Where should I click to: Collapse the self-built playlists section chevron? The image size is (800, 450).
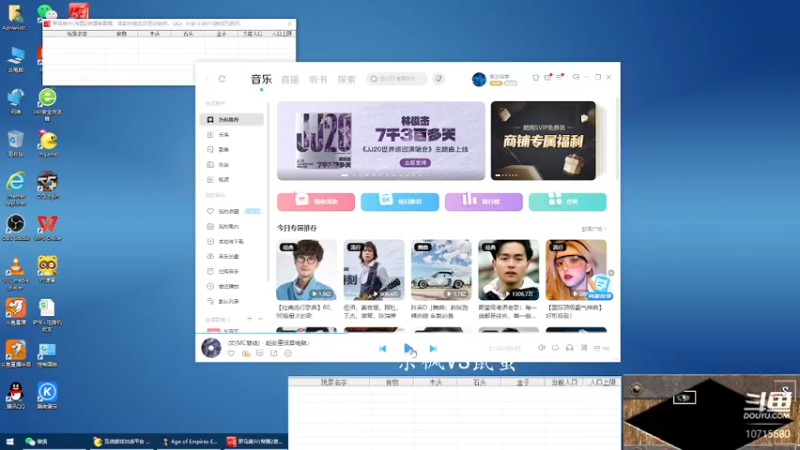coord(260,319)
